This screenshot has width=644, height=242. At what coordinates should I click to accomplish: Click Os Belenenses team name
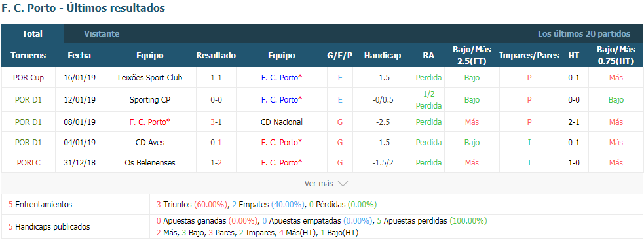click(x=150, y=163)
